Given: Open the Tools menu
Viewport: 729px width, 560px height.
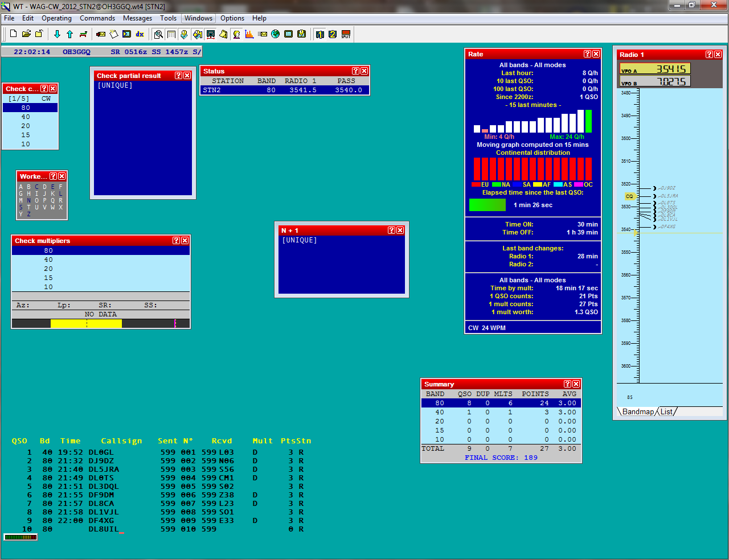Looking at the screenshot, I should click(x=168, y=18).
